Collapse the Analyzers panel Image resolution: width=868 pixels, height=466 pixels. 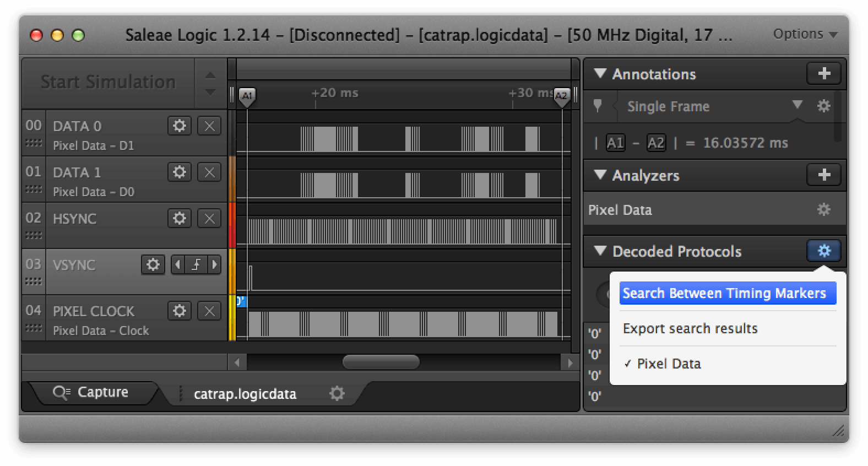click(600, 175)
